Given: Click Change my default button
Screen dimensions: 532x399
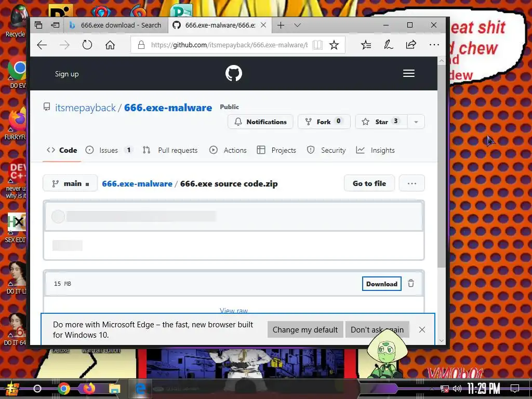Looking at the screenshot, I should pyautogui.click(x=305, y=330).
